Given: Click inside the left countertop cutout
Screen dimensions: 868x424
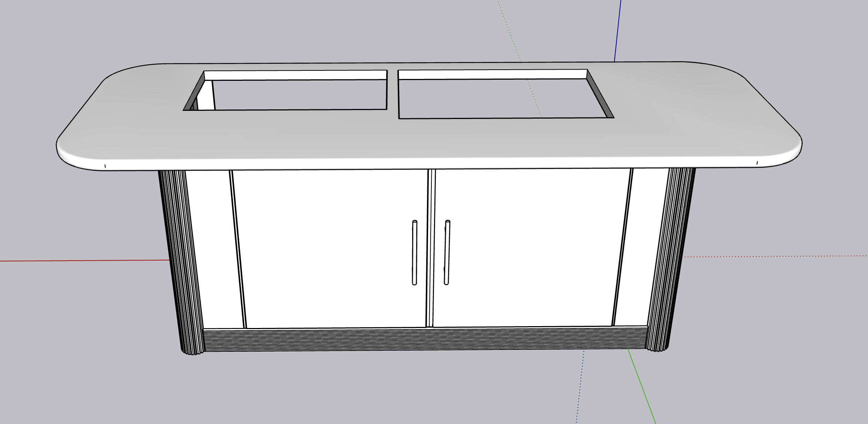Looking at the screenshot, I should (x=300, y=95).
